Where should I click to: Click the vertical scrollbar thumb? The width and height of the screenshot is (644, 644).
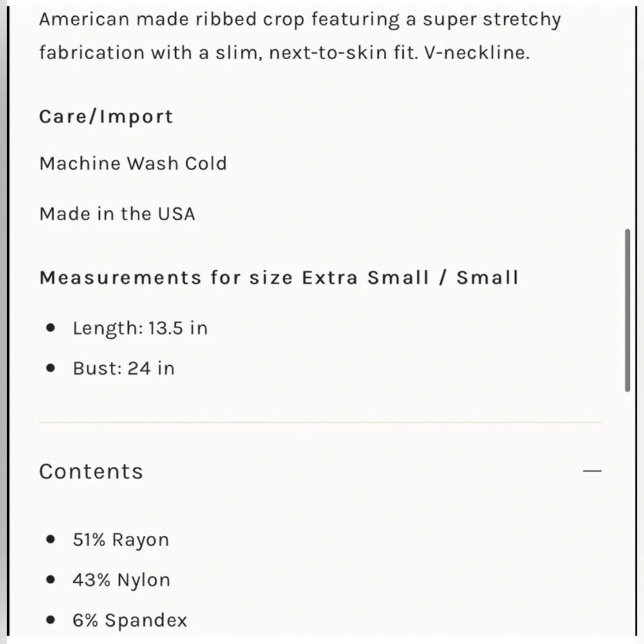627,310
